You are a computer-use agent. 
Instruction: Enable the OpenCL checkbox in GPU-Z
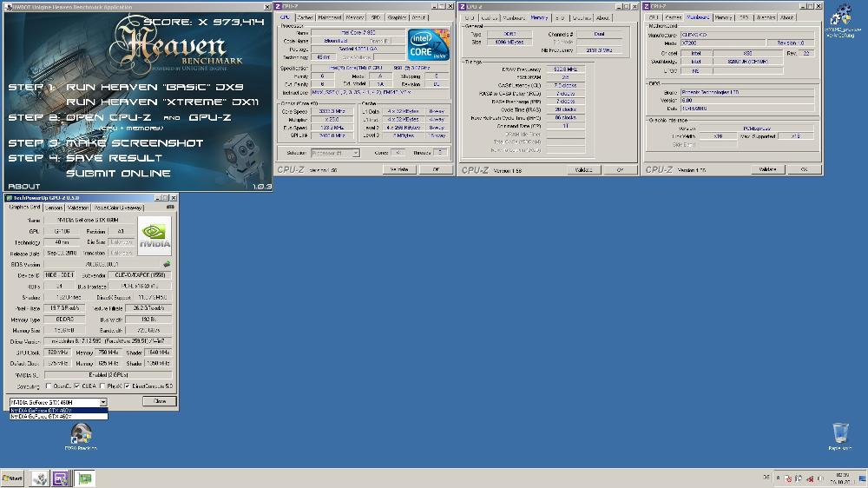pos(49,386)
